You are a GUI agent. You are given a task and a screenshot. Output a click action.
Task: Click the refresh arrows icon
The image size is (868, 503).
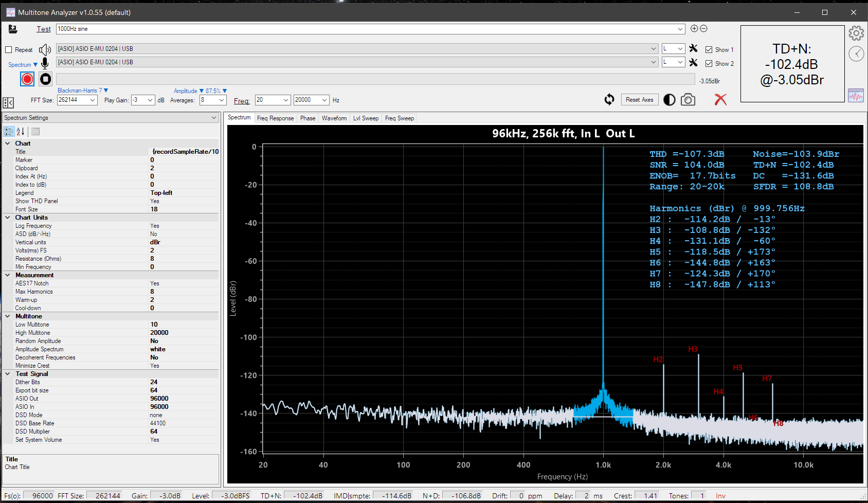click(x=609, y=99)
